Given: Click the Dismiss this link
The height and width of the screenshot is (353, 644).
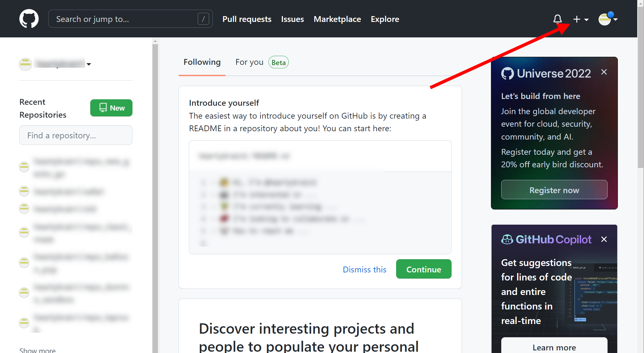Looking at the screenshot, I should (x=364, y=270).
